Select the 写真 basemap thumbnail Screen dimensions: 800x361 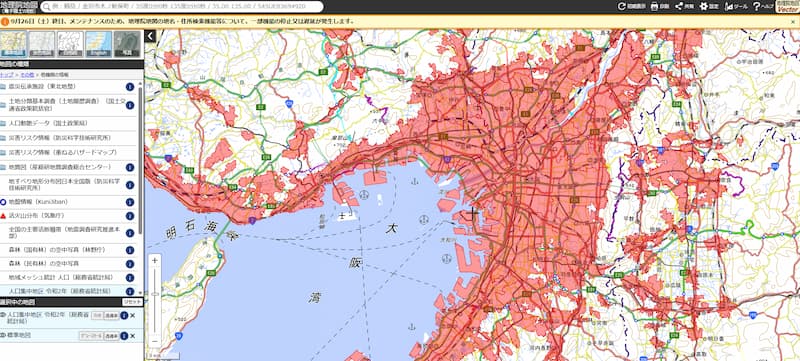click(x=127, y=44)
